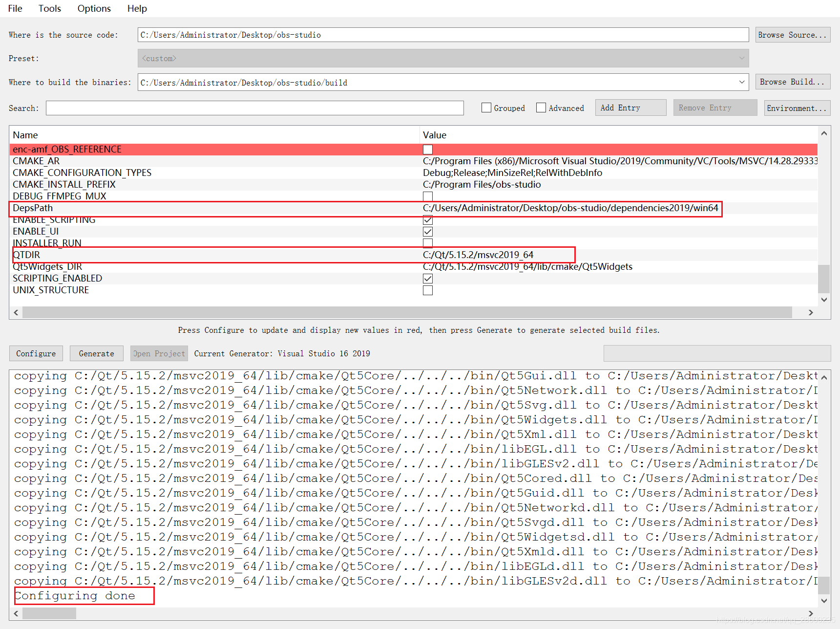Open the File menu
Screen dimensions: 840x629
[15, 8]
